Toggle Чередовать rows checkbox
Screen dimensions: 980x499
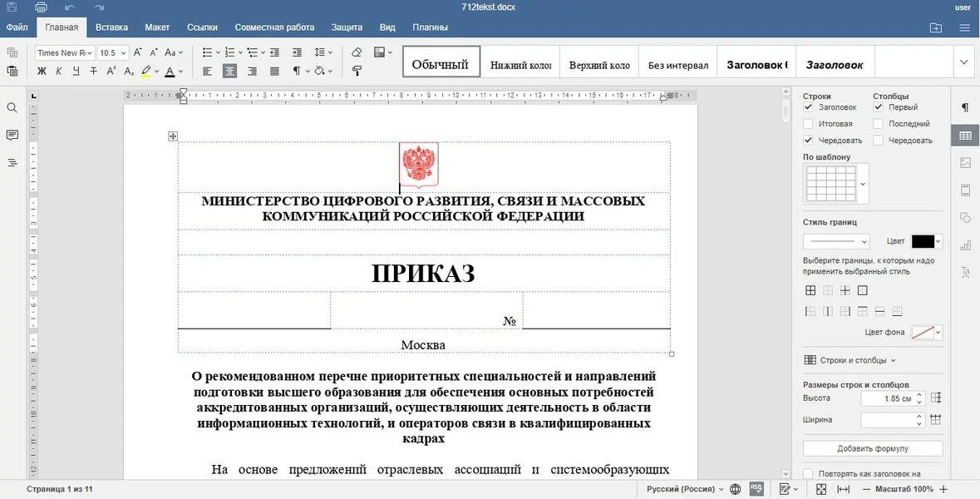click(x=808, y=140)
